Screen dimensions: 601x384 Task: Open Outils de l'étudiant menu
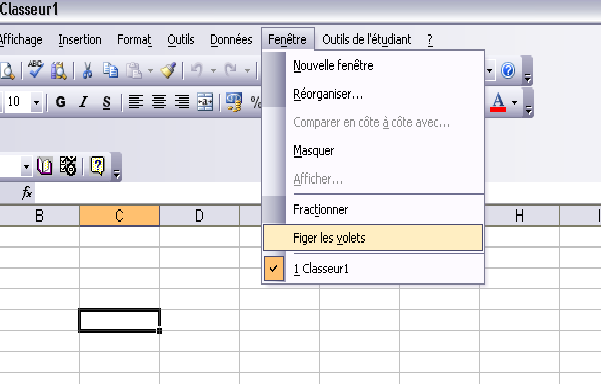[366, 39]
